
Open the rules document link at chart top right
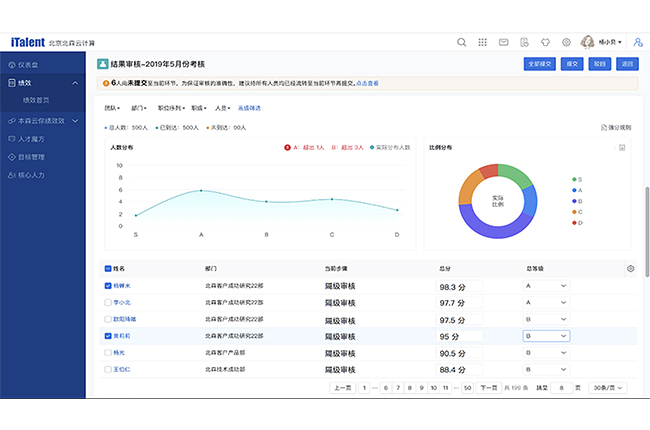(x=616, y=128)
